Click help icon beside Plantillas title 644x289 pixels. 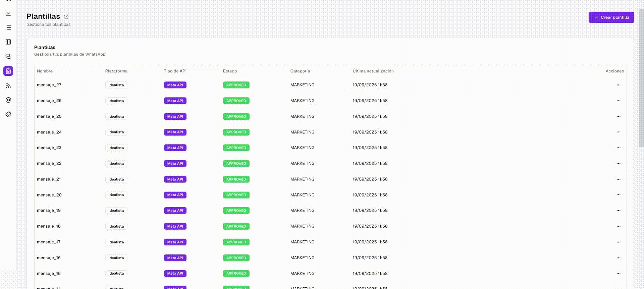(x=66, y=17)
